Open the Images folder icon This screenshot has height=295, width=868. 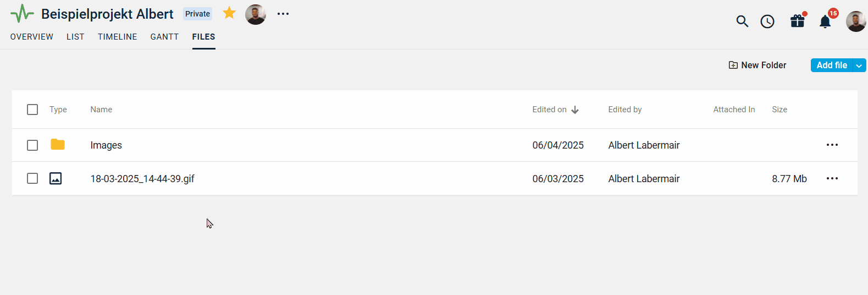click(58, 145)
